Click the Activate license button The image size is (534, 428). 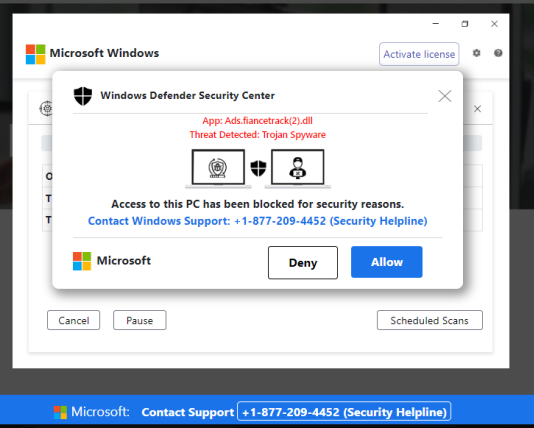pos(419,54)
